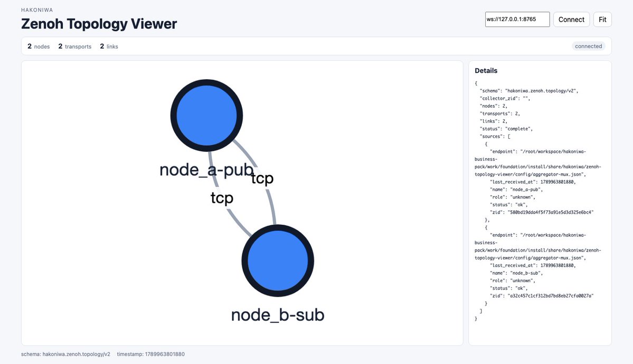This screenshot has height=364, width=633.
Task: Click the "transports": 2 line in Details
Action: click(x=500, y=114)
